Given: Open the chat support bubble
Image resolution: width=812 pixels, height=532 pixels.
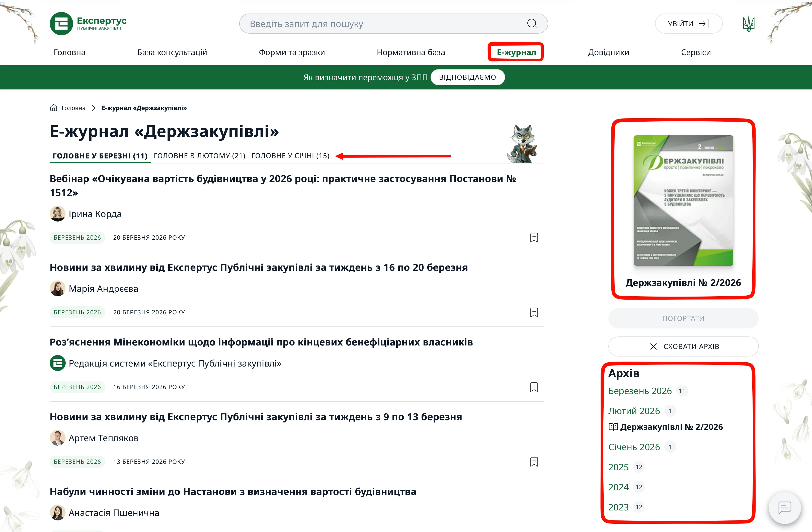Looking at the screenshot, I should [x=785, y=508].
